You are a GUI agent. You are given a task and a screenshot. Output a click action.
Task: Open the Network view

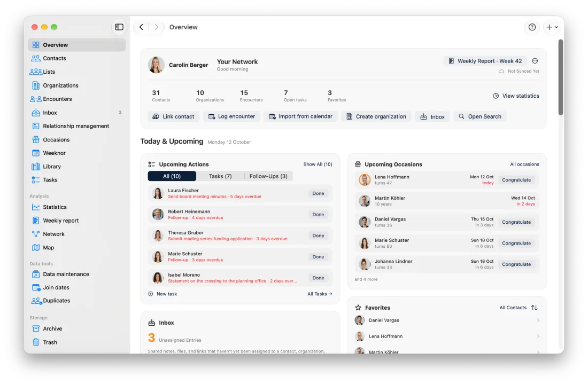click(x=76, y=234)
